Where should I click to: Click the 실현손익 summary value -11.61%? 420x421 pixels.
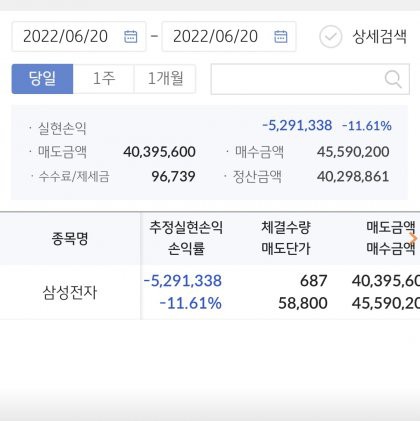coord(367,126)
